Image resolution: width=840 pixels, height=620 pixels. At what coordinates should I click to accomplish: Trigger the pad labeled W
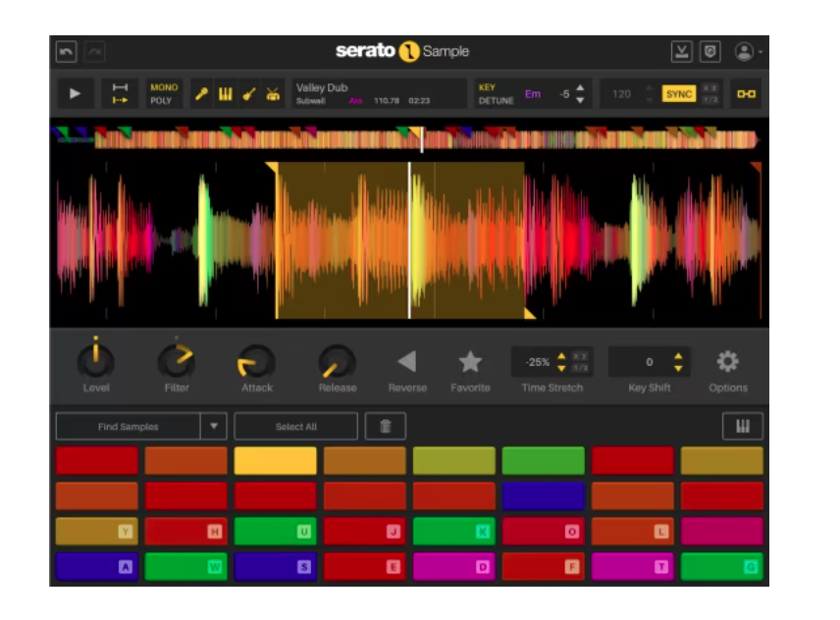(185, 567)
